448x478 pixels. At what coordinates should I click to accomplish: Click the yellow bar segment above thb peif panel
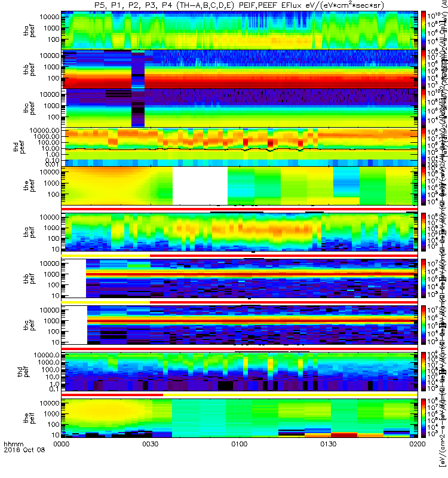click(x=106, y=256)
